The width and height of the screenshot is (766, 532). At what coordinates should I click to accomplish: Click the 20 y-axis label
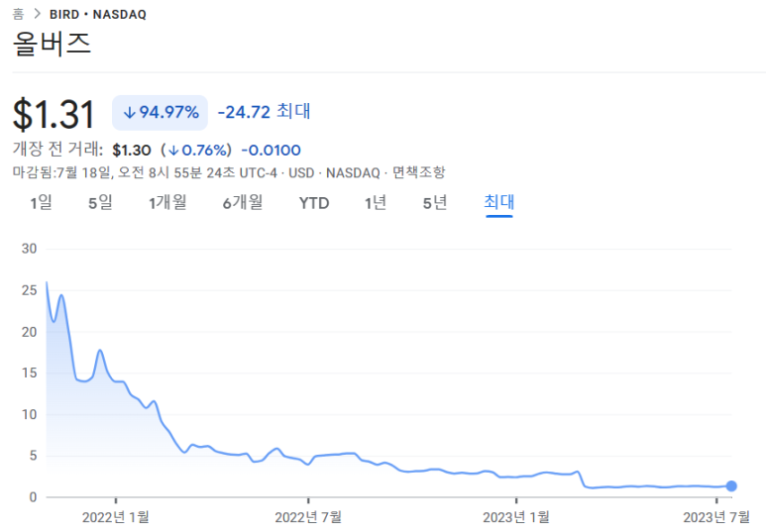pyautogui.click(x=30, y=332)
